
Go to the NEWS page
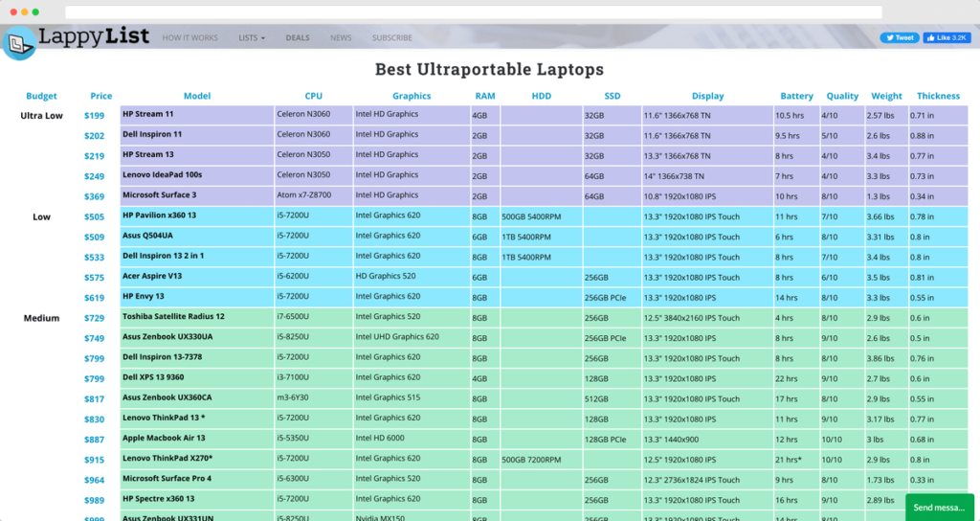click(341, 37)
